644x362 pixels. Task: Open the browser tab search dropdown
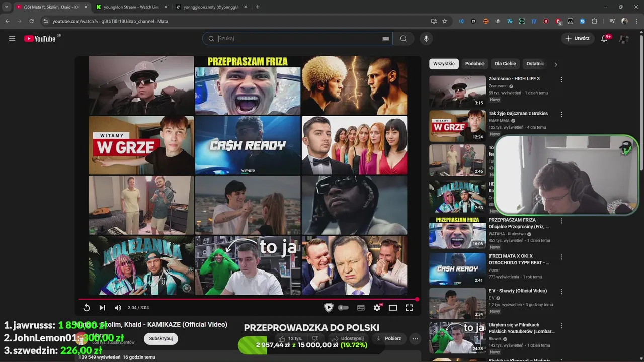pos(7,7)
